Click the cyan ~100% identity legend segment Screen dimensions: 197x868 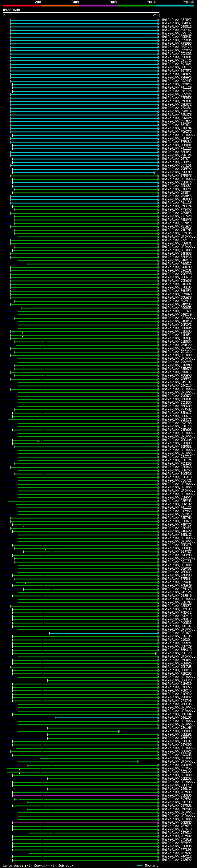(175, 6)
